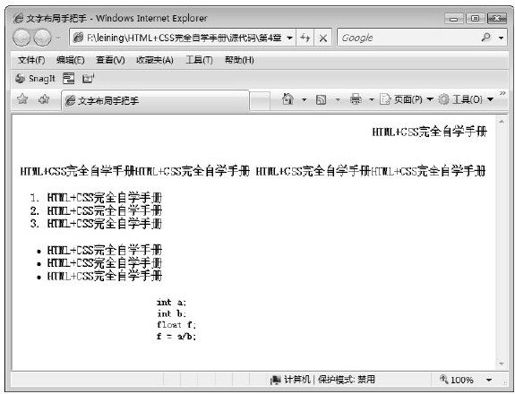Expand the address bar history dropdown
Image resolution: width=515 pixels, height=394 pixels.
point(290,38)
